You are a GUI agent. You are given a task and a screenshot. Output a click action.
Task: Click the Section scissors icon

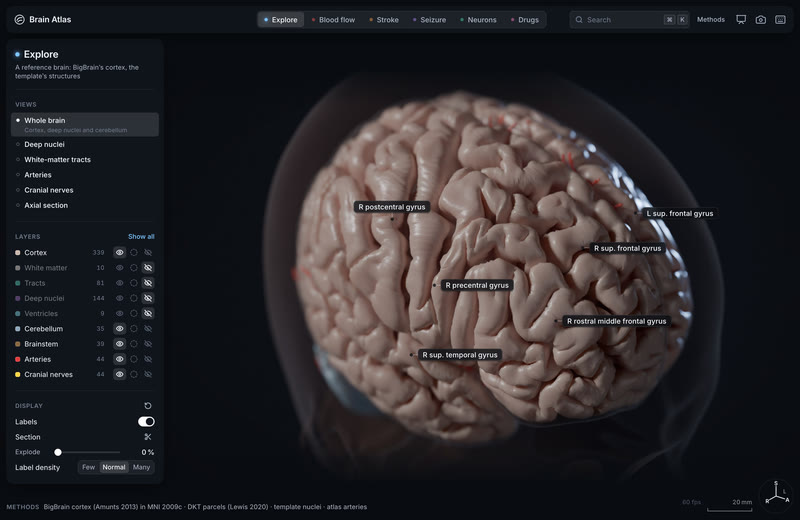147,437
